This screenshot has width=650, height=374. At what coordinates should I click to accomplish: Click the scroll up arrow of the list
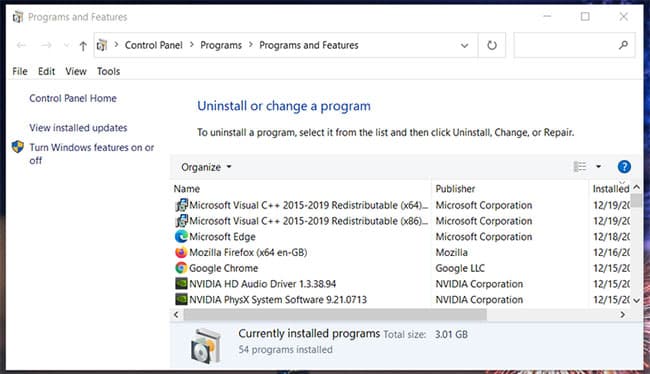[636, 187]
